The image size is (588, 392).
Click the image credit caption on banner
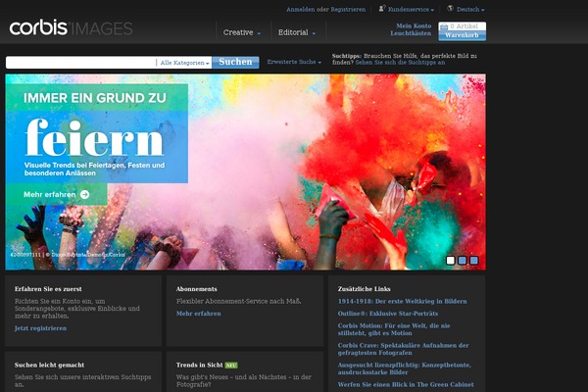pyautogui.click(x=68, y=255)
